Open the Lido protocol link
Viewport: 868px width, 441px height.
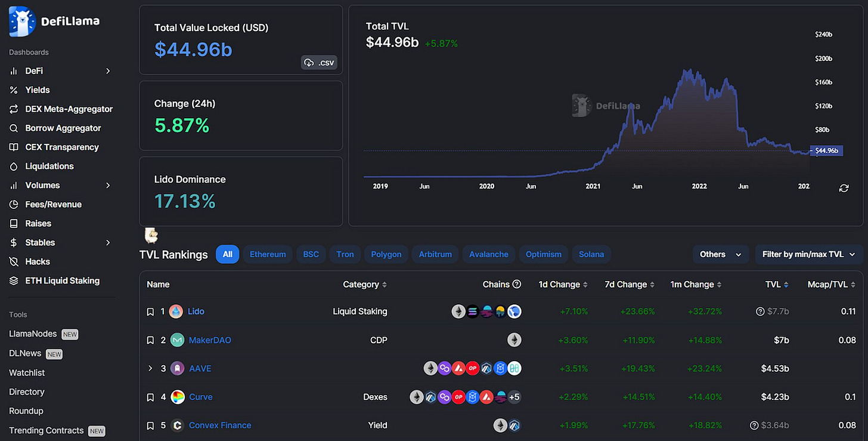point(196,312)
